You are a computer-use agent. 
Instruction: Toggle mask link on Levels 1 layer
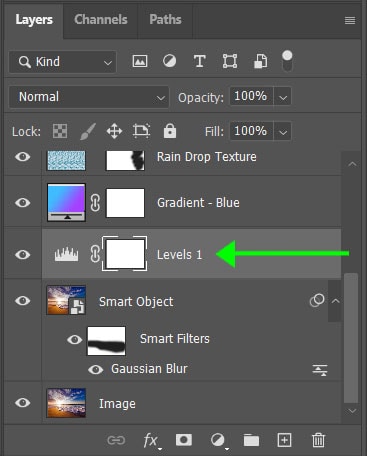[x=95, y=254]
